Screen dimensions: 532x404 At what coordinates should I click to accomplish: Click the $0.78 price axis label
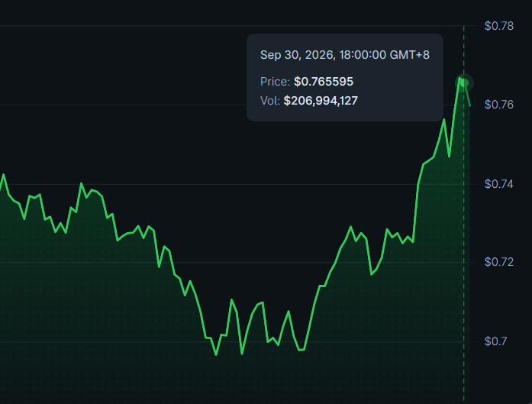pos(499,26)
